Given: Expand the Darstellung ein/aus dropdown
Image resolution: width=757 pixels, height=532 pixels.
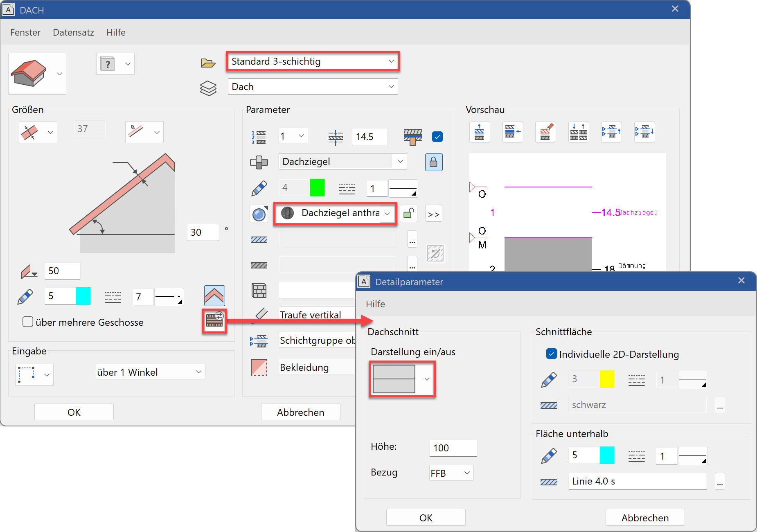Looking at the screenshot, I should click(x=426, y=379).
